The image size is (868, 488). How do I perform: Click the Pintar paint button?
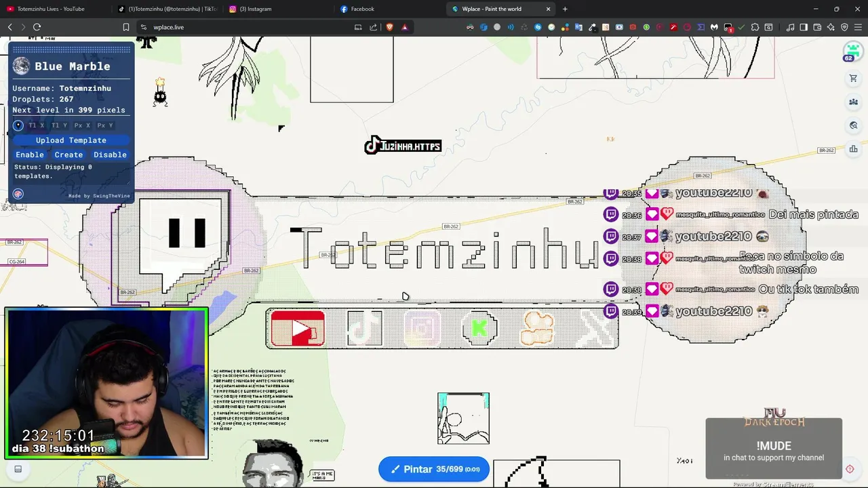(x=434, y=469)
